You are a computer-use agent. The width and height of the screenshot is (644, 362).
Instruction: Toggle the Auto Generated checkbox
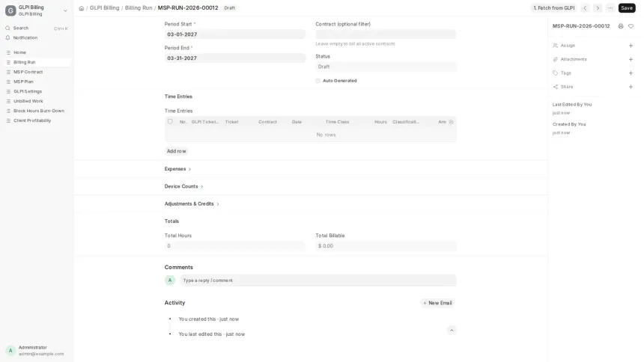click(x=318, y=81)
